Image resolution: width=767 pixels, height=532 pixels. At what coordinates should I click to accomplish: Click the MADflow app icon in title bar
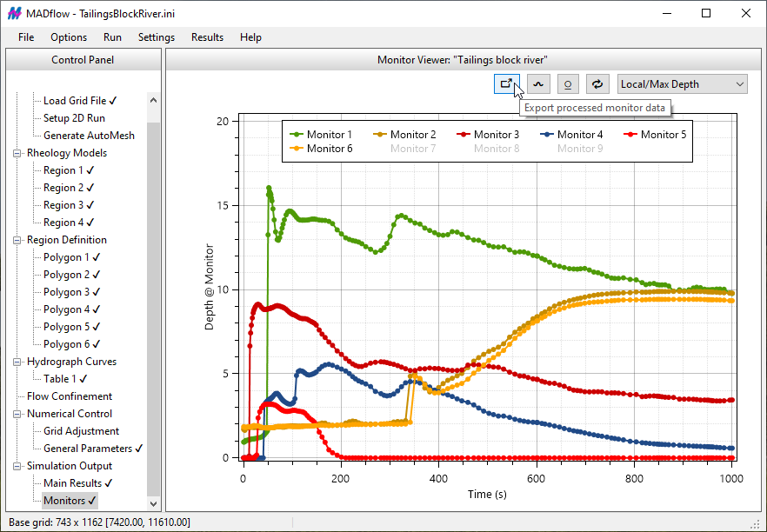tap(14, 14)
